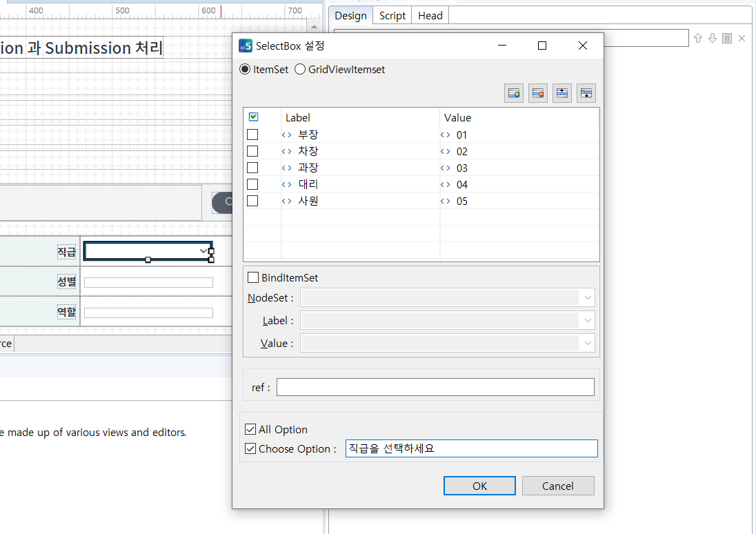The image size is (756, 534).
Task: Click the code brackets icon beside value 02
Action: pyautogui.click(x=445, y=152)
